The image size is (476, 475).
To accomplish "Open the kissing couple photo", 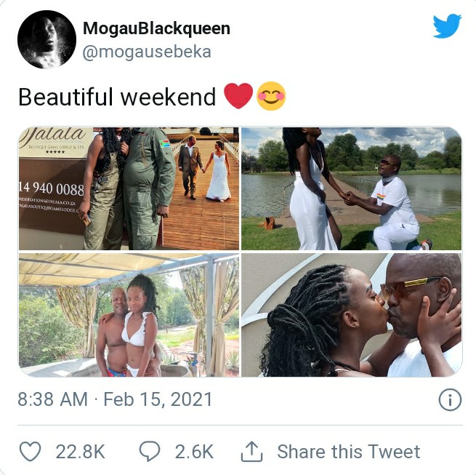I will (x=351, y=315).
